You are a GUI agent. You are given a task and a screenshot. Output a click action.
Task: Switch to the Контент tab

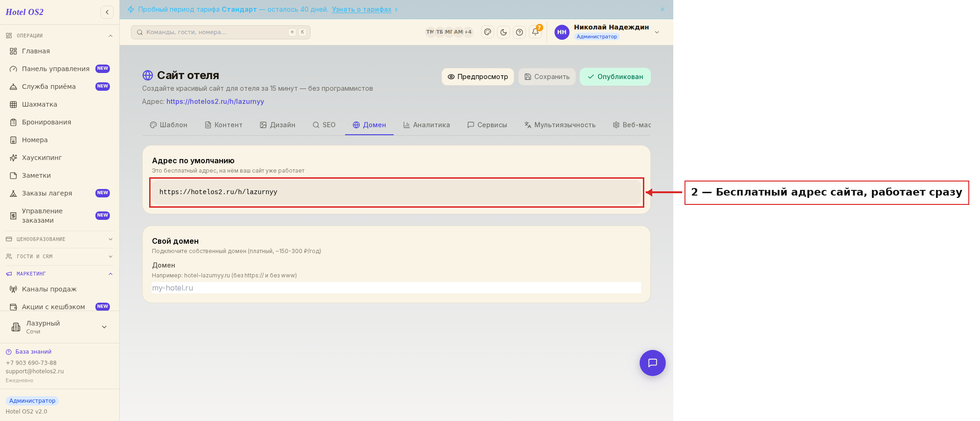(x=223, y=125)
